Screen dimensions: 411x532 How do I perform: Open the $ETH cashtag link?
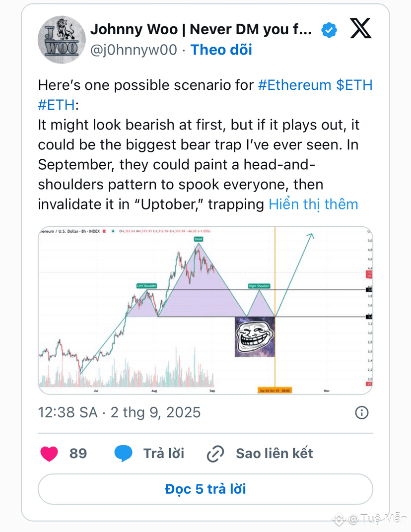(354, 85)
